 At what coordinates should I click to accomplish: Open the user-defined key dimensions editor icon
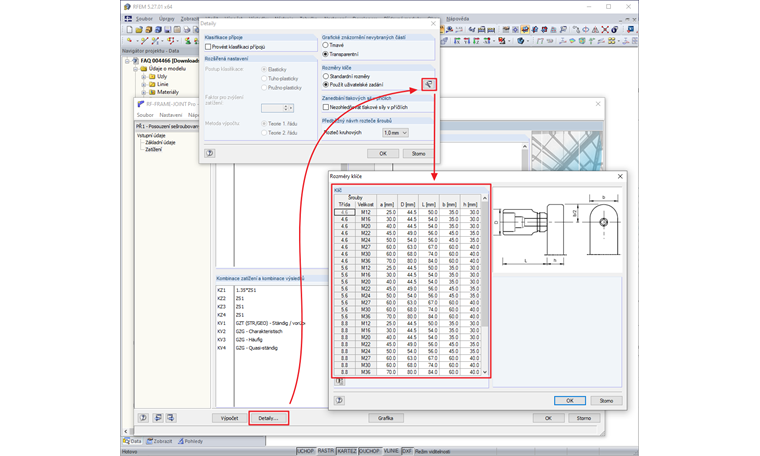[429, 84]
